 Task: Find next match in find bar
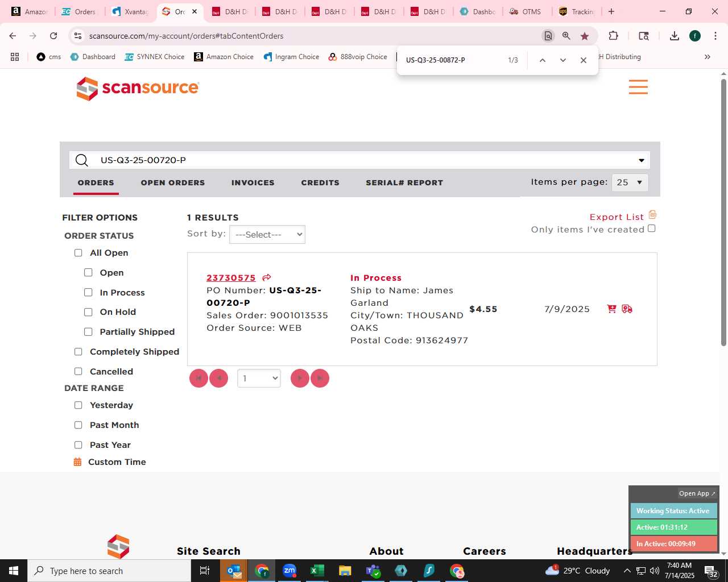pos(563,60)
